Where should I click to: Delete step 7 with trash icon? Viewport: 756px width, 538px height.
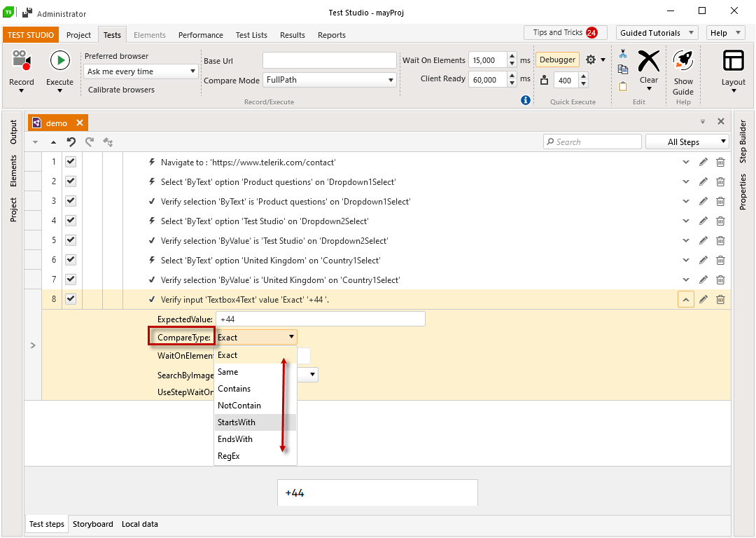click(x=720, y=280)
